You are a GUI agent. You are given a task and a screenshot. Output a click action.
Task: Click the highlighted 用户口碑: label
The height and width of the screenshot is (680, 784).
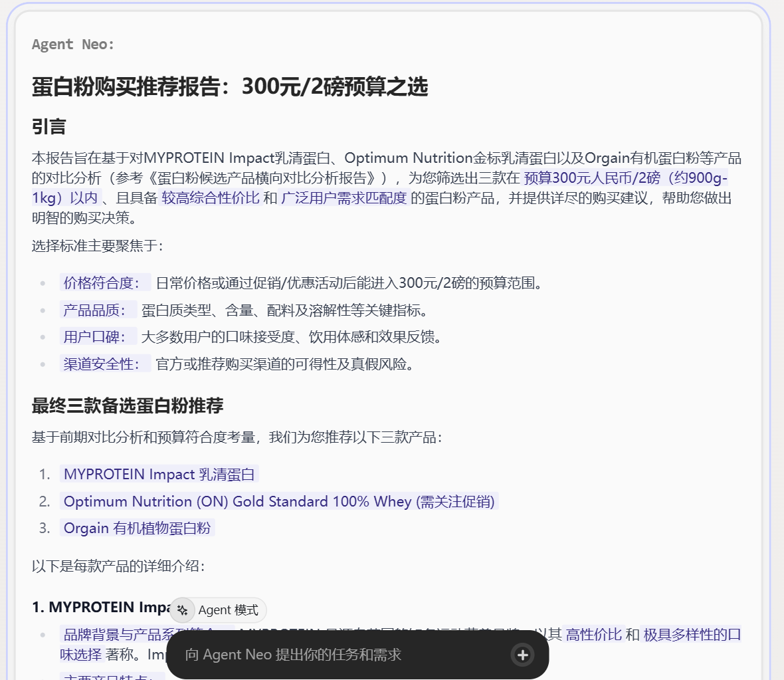tap(98, 337)
